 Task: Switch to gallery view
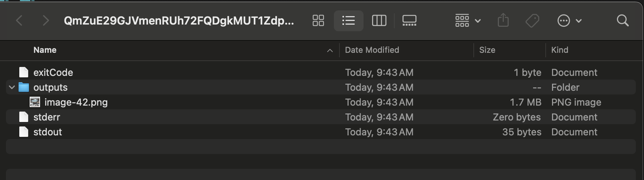[x=410, y=20]
